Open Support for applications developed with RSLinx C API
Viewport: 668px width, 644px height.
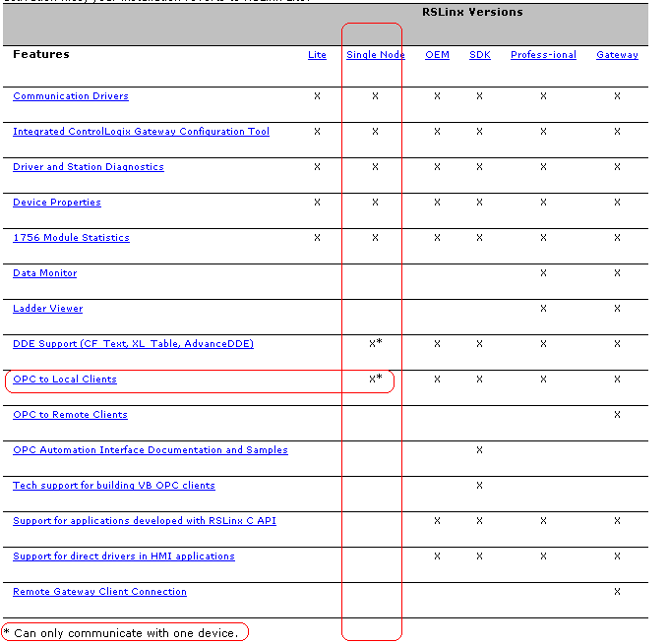point(145,520)
